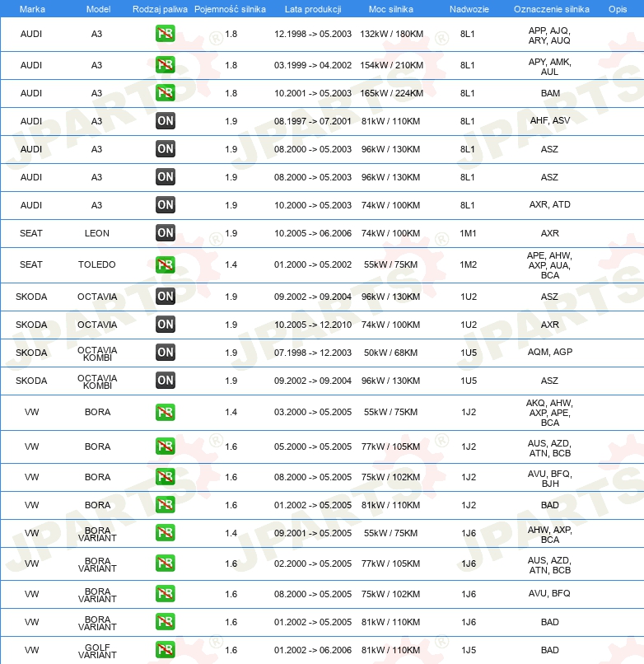The height and width of the screenshot is (664, 644).
Task: Click engine codes APY, AMK, AUL
Action: [x=549, y=67]
